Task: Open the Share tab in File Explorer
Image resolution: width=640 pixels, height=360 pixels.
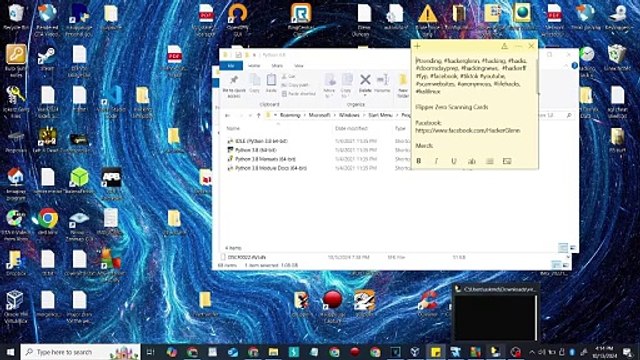Action: tap(277, 66)
